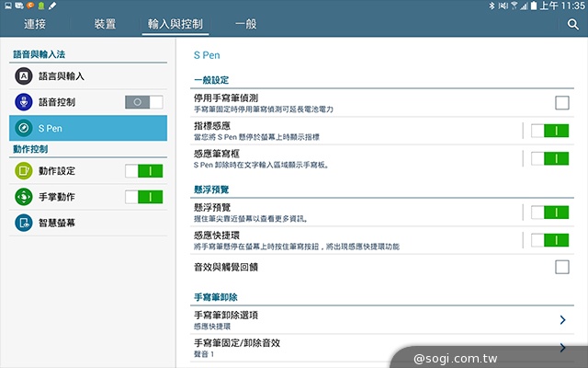
Task: Toggle the 語音控制 switch on
Action: point(144,102)
